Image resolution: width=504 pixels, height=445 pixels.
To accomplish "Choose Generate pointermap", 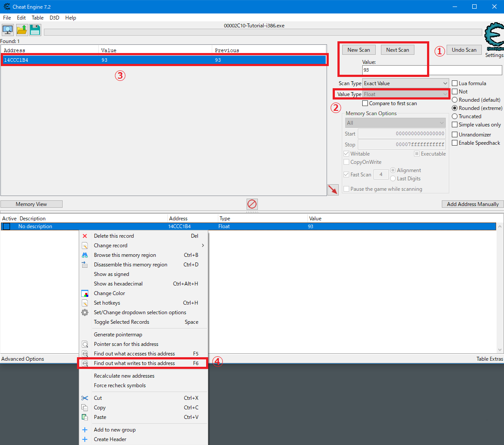I will [x=144, y=335].
